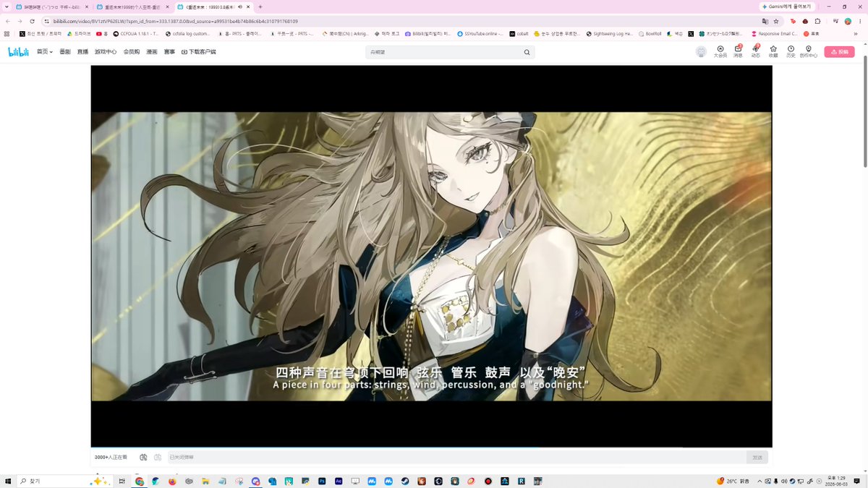Bookmark this page with star icon
The height and width of the screenshot is (488, 868).
(776, 21)
